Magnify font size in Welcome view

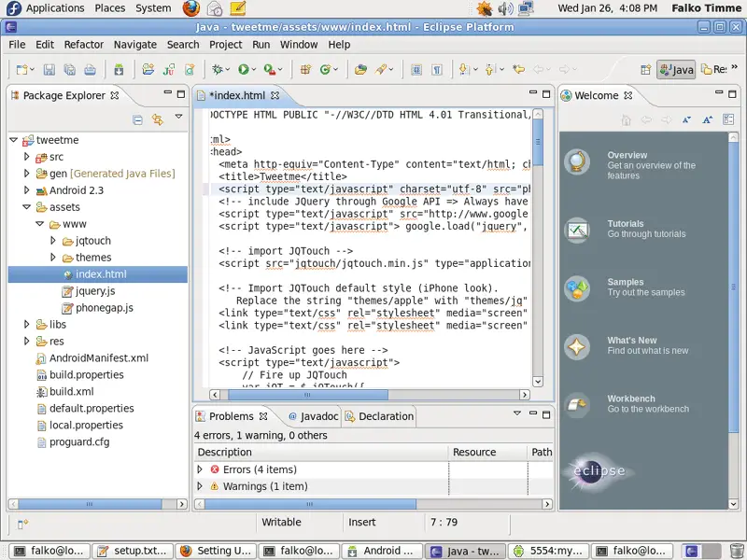point(708,119)
